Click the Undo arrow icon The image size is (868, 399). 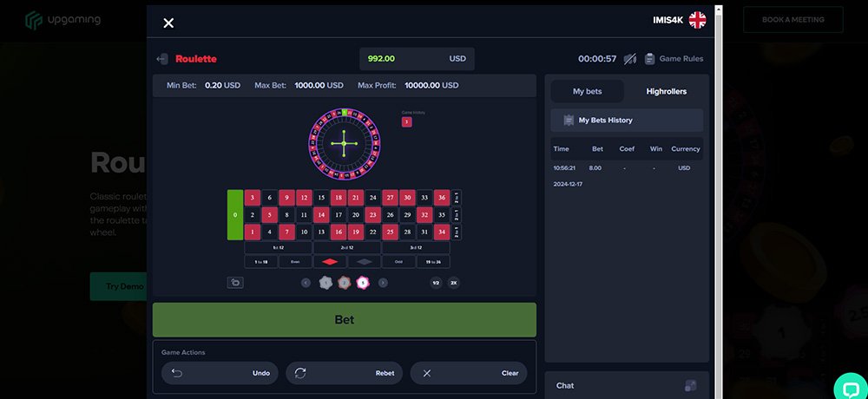click(x=177, y=373)
